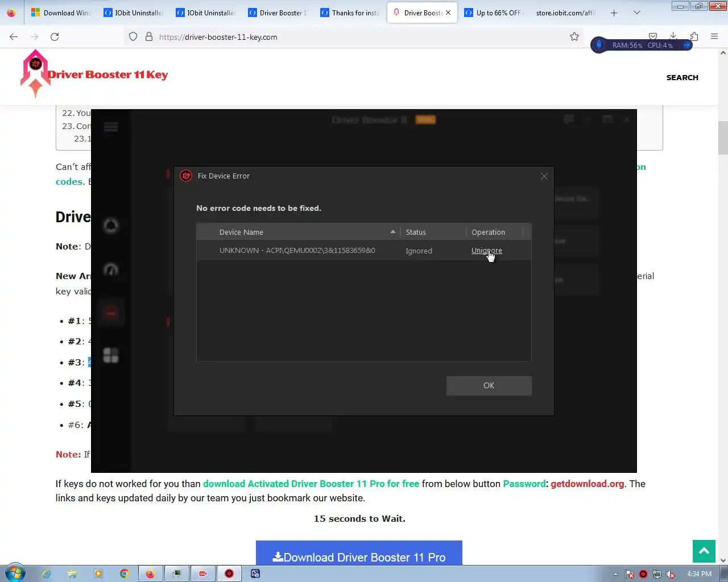
Task: Click the site security padlock icon
Action: click(149, 36)
